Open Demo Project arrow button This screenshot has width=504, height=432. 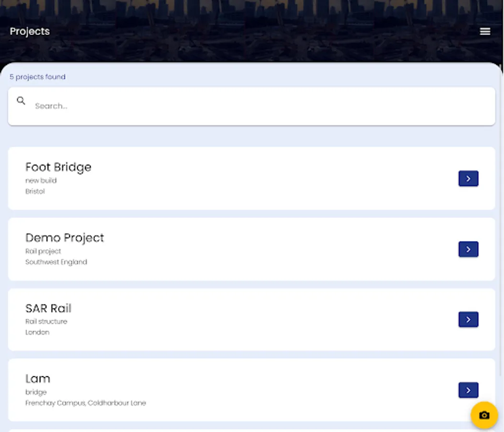468,249
